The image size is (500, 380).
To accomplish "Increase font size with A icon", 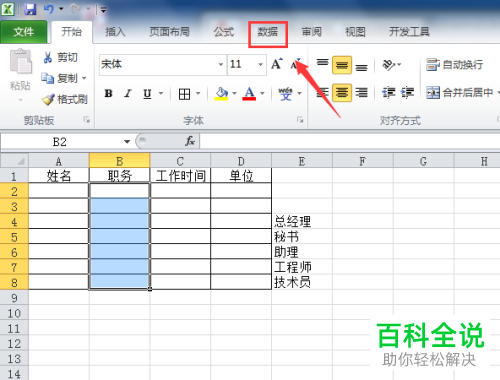I will tap(277, 64).
